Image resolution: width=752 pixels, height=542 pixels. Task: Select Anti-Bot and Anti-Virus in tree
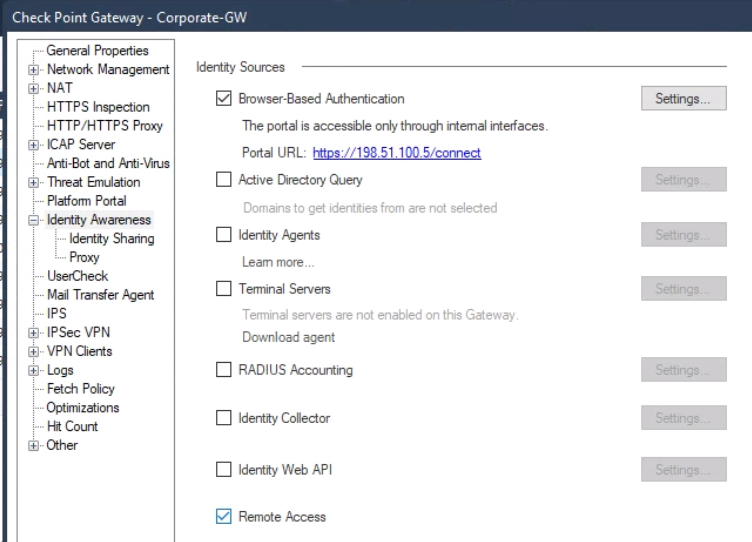click(x=108, y=164)
